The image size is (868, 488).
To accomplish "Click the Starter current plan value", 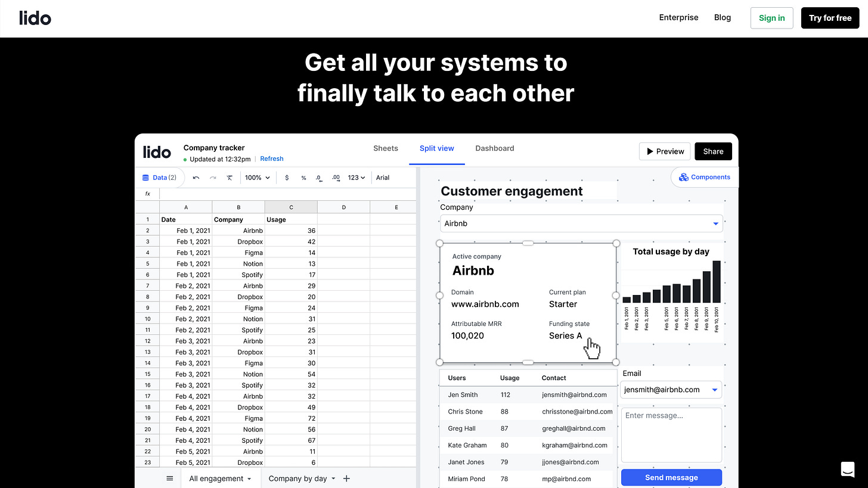I will tap(563, 304).
